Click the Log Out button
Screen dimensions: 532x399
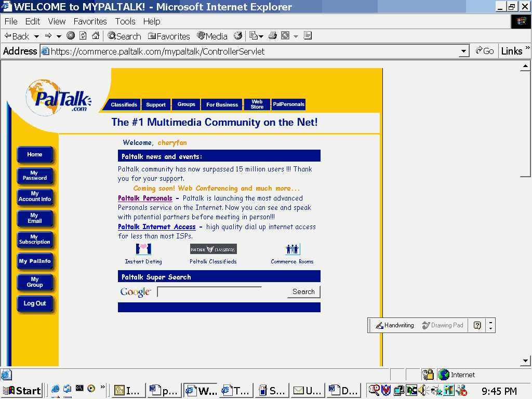35,303
